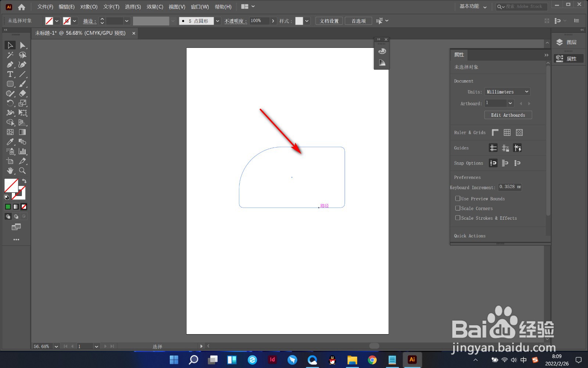Select the Eyedropper tool
This screenshot has height=368, width=588.
tap(10, 142)
